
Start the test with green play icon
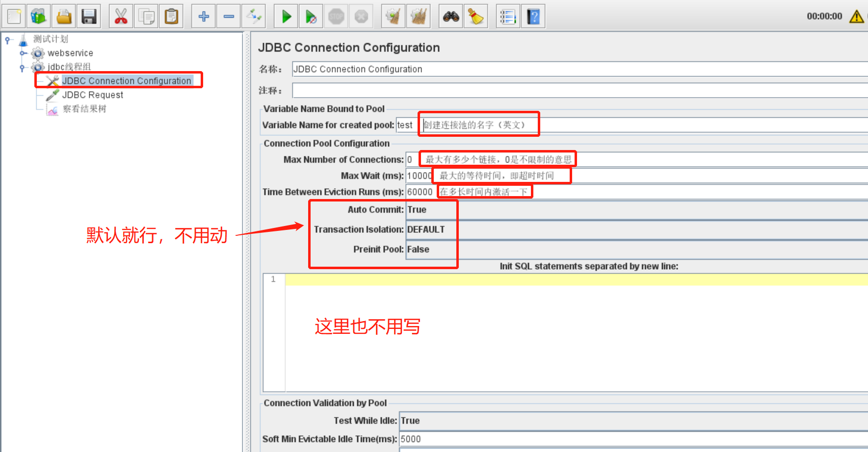click(287, 16)
